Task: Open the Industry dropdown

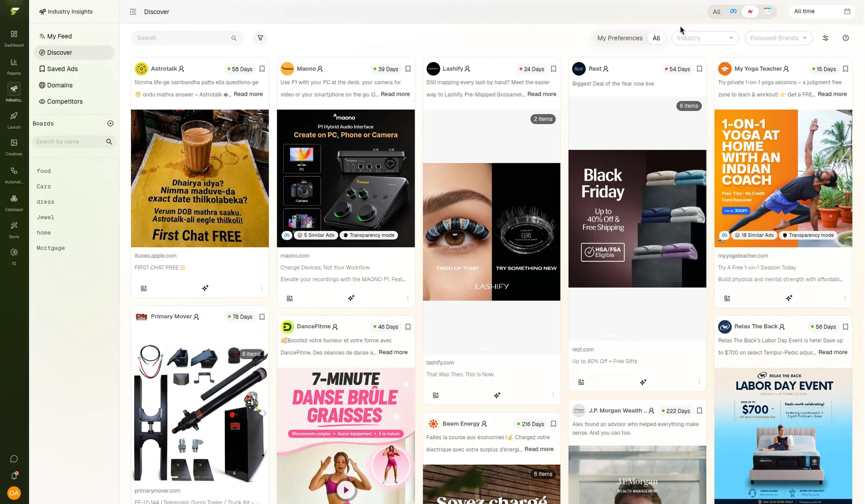Action: tap(705, 38)
